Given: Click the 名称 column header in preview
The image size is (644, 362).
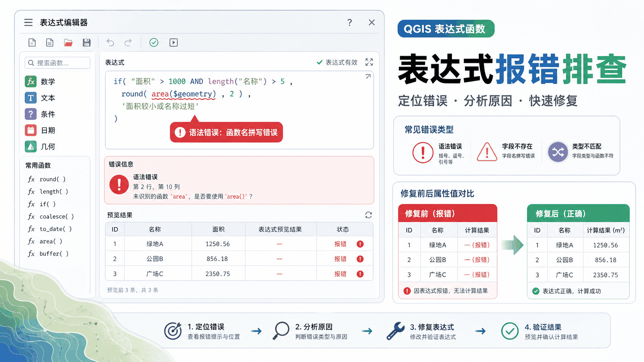Looking at the screenshot, I should (155, 230).
